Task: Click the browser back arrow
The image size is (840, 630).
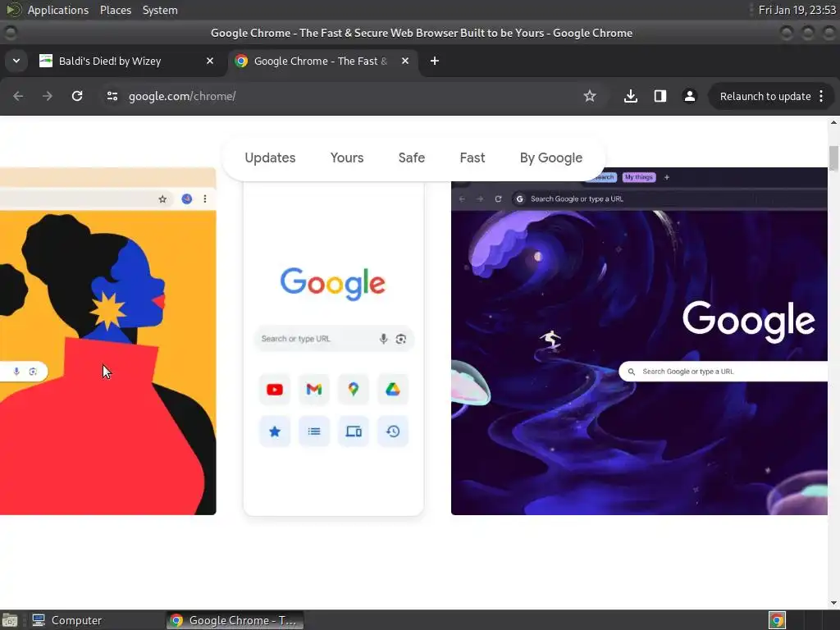Action: [18, 96]
